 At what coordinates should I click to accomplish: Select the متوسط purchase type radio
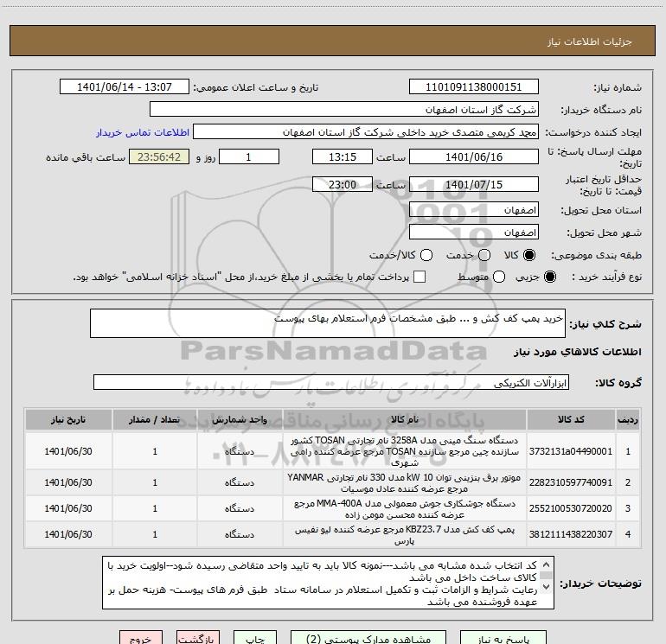coord(499,277)
